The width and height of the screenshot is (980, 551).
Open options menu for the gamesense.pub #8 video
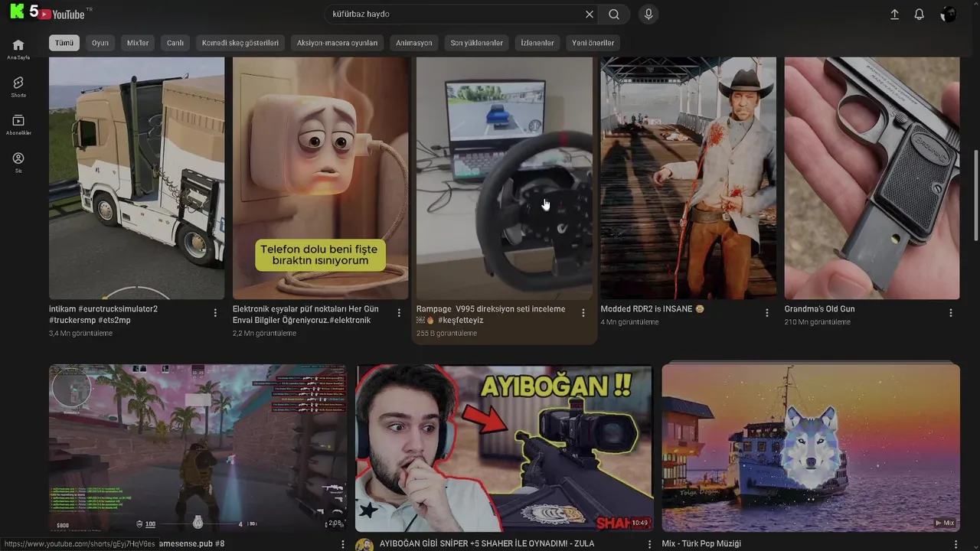point(343,544)
